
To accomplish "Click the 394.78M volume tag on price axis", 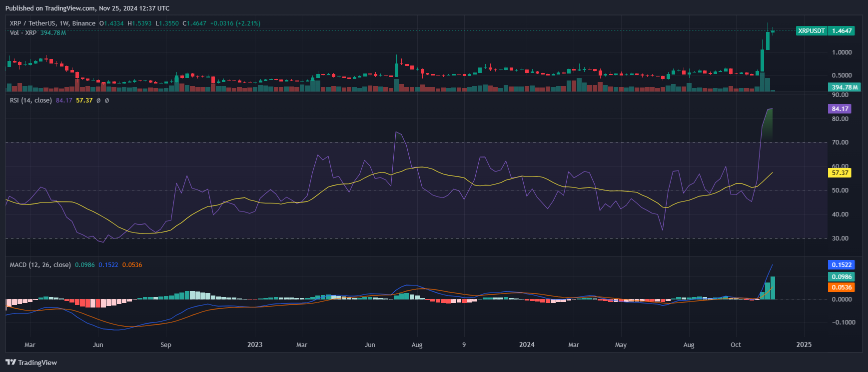I will point(845,87).
